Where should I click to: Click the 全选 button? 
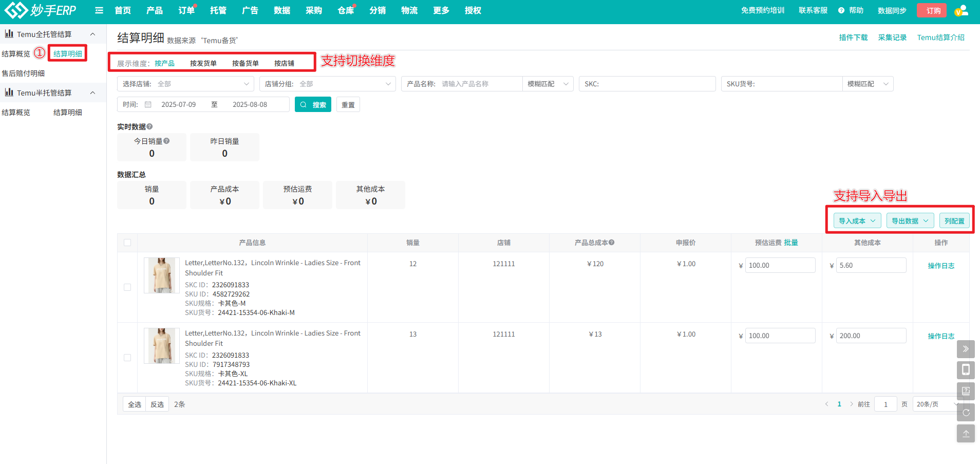tap(135, 404)
